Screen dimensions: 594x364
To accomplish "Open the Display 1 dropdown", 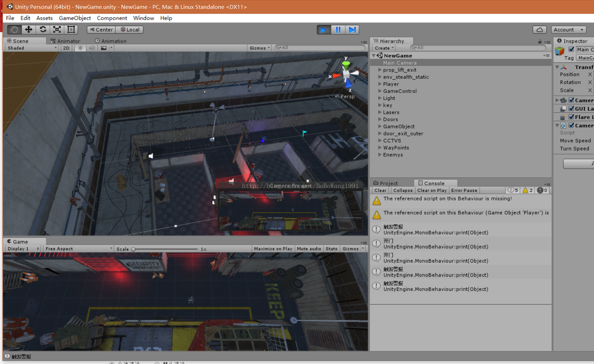I will pos(23,249).
